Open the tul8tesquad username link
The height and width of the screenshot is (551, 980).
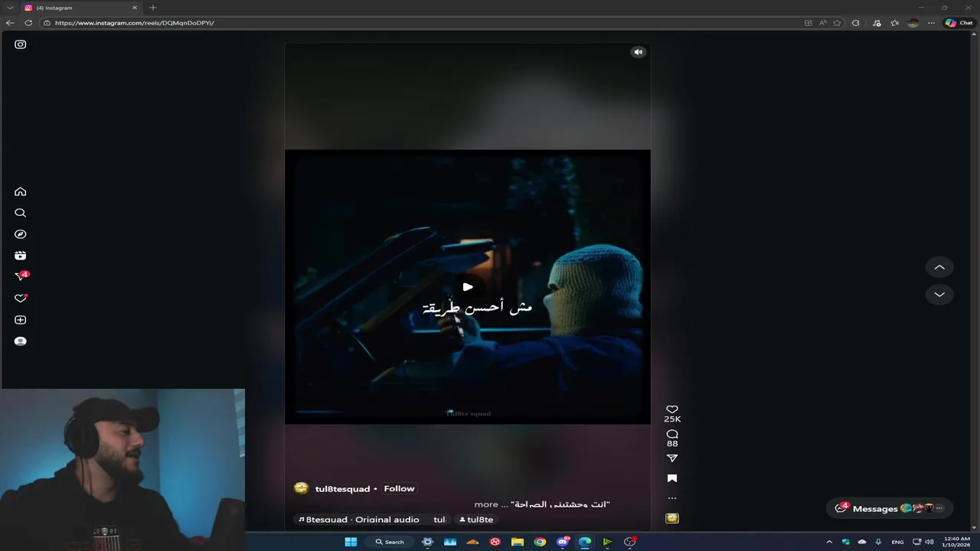[342, 489]
